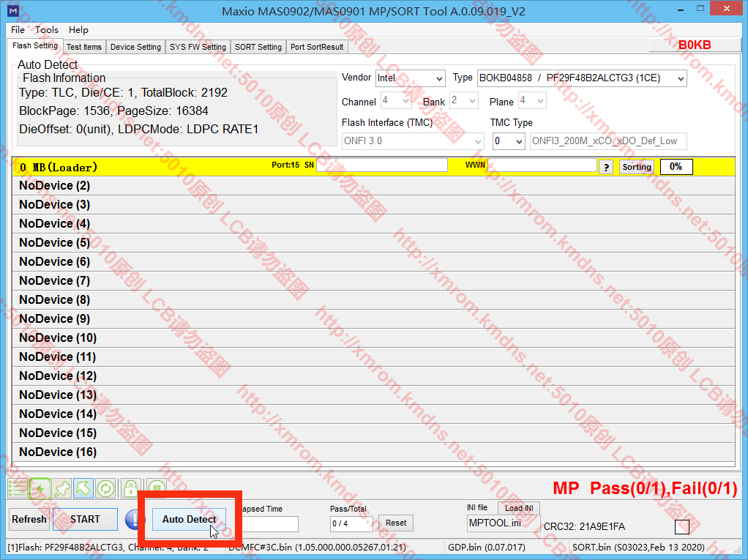Viewport: 748px width, 560px height.
Task: Open the TMC Type dropdown
Action: pos(509,141)
